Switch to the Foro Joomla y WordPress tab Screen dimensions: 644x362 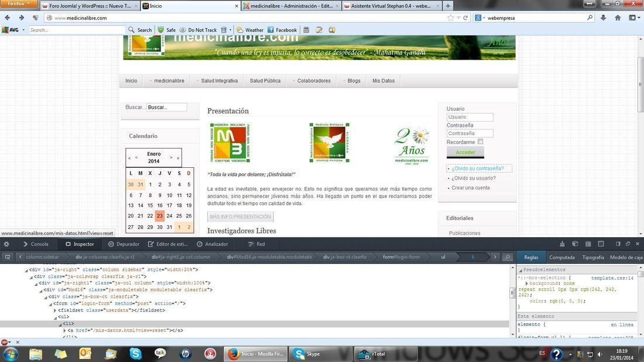90,6
